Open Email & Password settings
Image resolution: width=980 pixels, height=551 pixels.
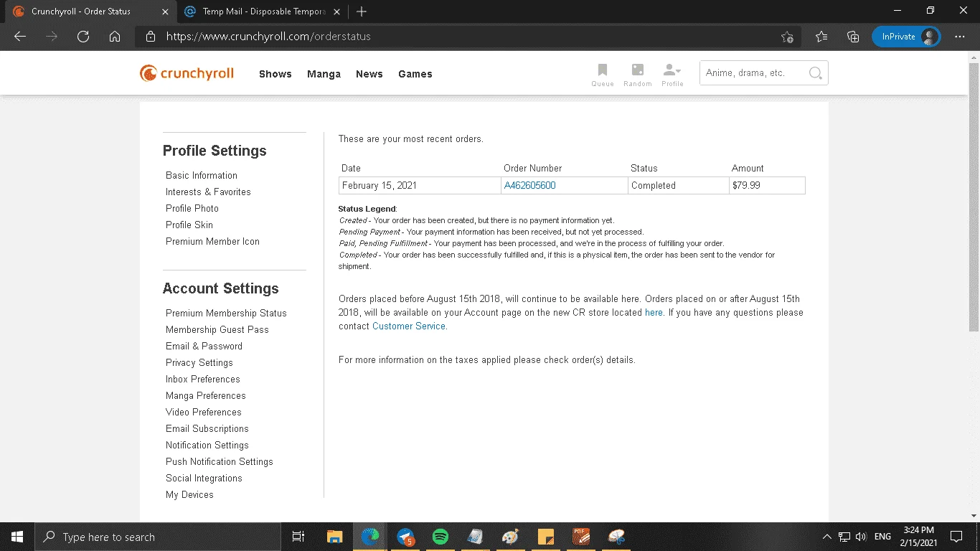tap(204, 346)
